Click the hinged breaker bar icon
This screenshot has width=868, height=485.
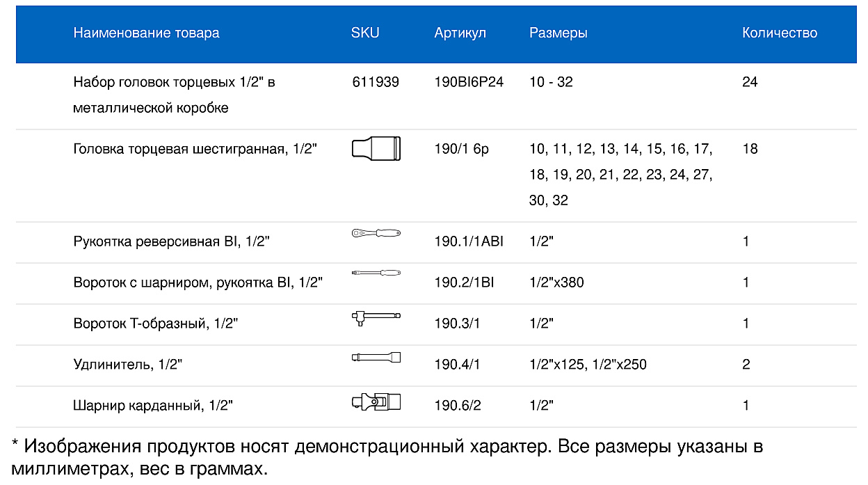point(376,271)
